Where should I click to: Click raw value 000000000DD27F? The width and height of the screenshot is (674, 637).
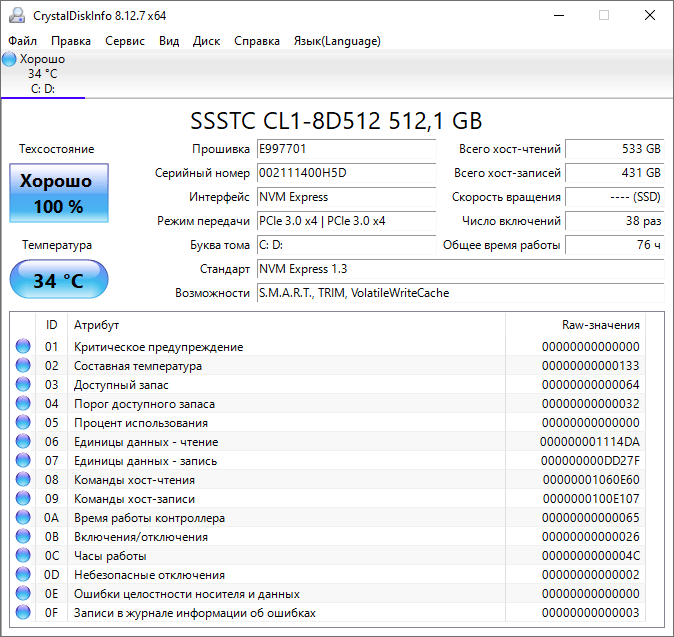pyautogui.click(x=590, y=461)
